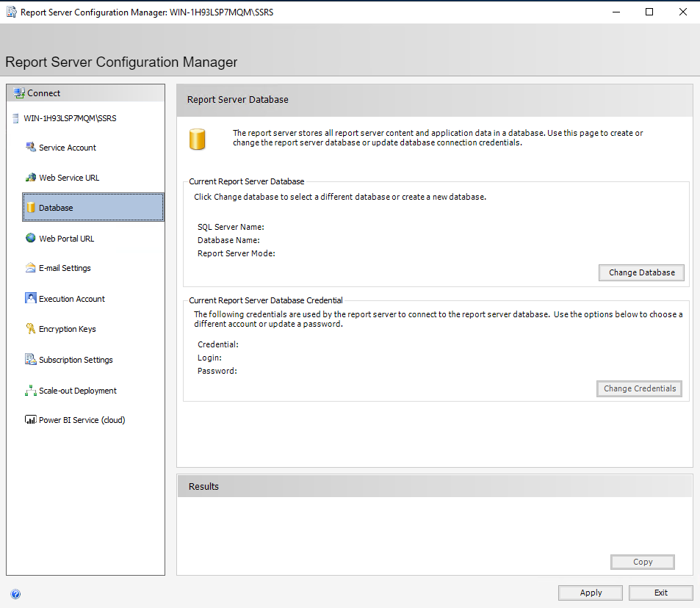Viewport: 700px width, 608px height.
Task: Click the Web Service URL globe icon
Action: (x=32, y=177)
